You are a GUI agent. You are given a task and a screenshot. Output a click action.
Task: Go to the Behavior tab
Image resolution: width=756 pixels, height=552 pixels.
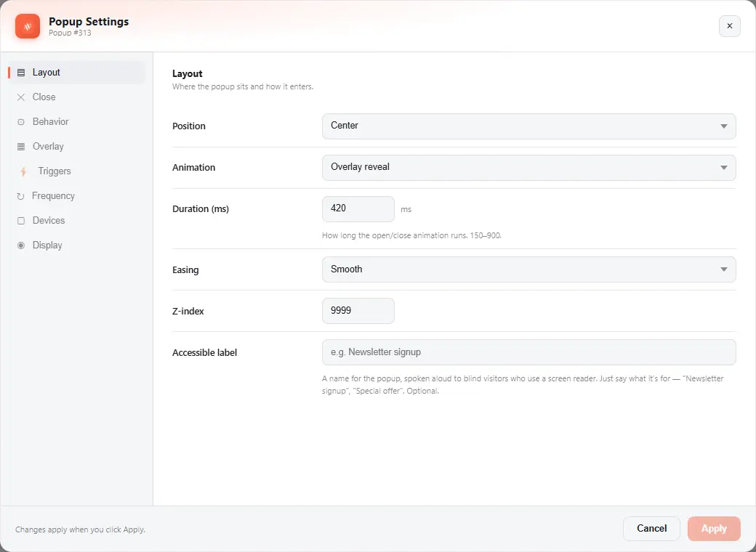[76, 122]
